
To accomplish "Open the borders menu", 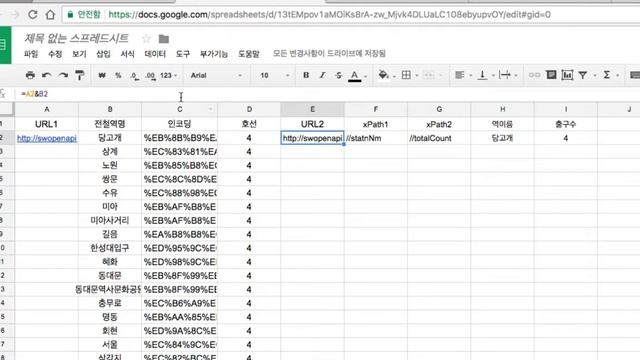I will 406,75.
